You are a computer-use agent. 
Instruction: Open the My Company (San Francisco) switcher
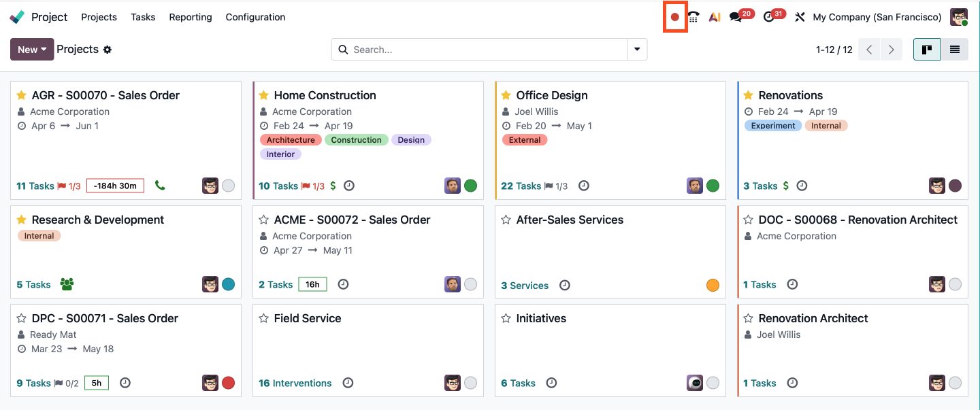coord(877,17)
